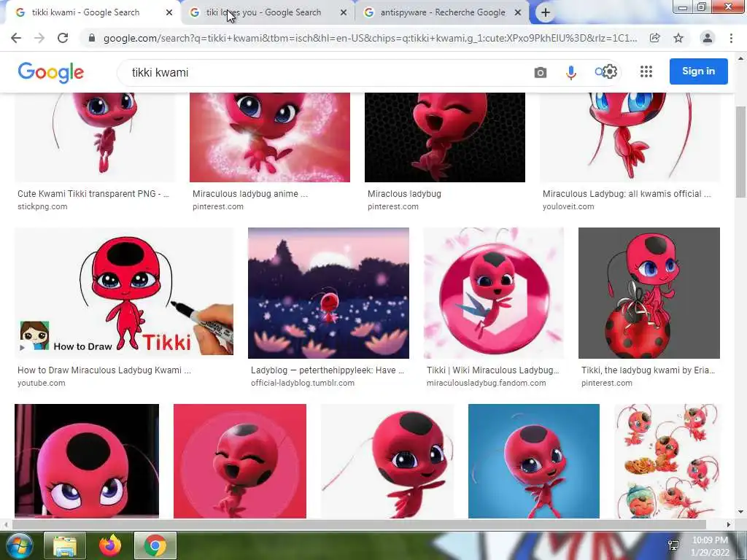Open Miraculous ladybug anime result title

[250, 194]
